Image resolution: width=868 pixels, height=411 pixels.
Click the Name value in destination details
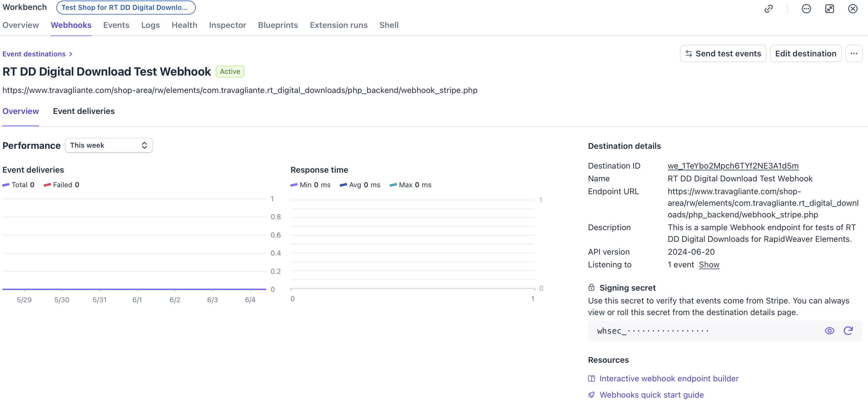pos(740,179)
